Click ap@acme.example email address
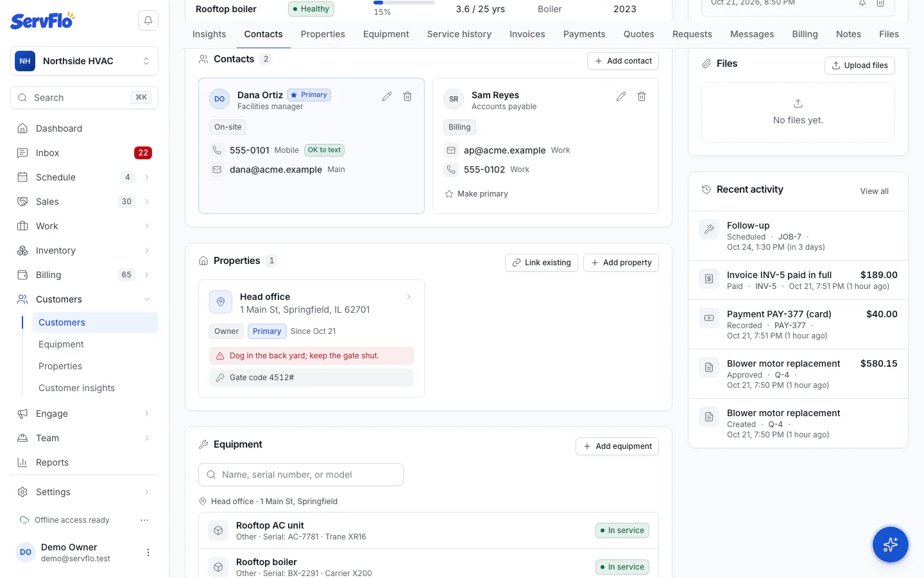This screenshot has width=924, height=578. pos(505,150)
